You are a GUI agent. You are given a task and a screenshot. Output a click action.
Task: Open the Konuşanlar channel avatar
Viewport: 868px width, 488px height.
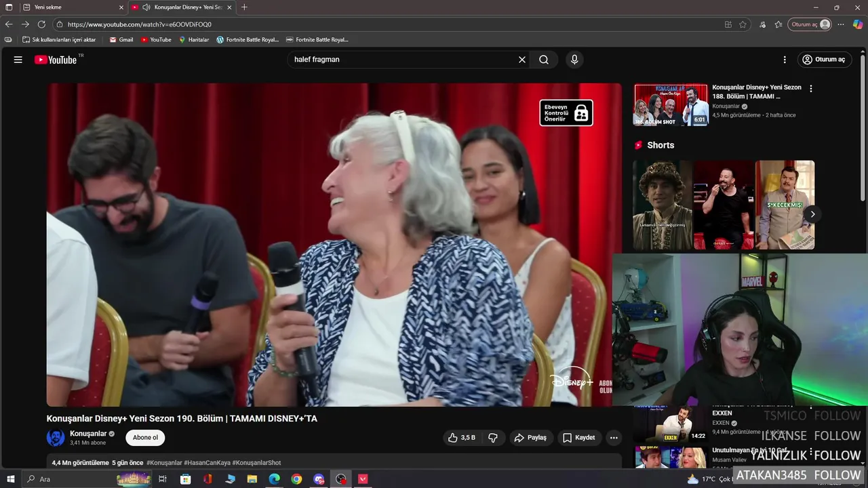click(x=56, y=438)
